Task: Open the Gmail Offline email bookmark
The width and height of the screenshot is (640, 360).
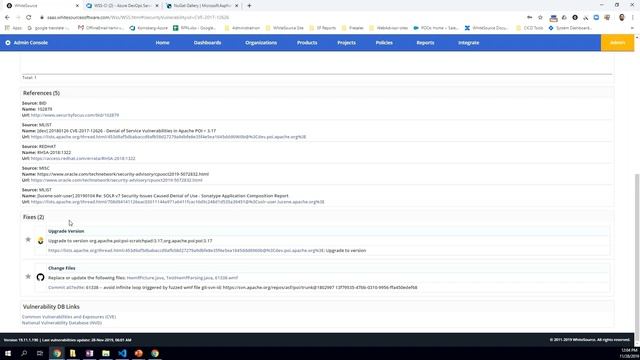Action: coord(100,28)
